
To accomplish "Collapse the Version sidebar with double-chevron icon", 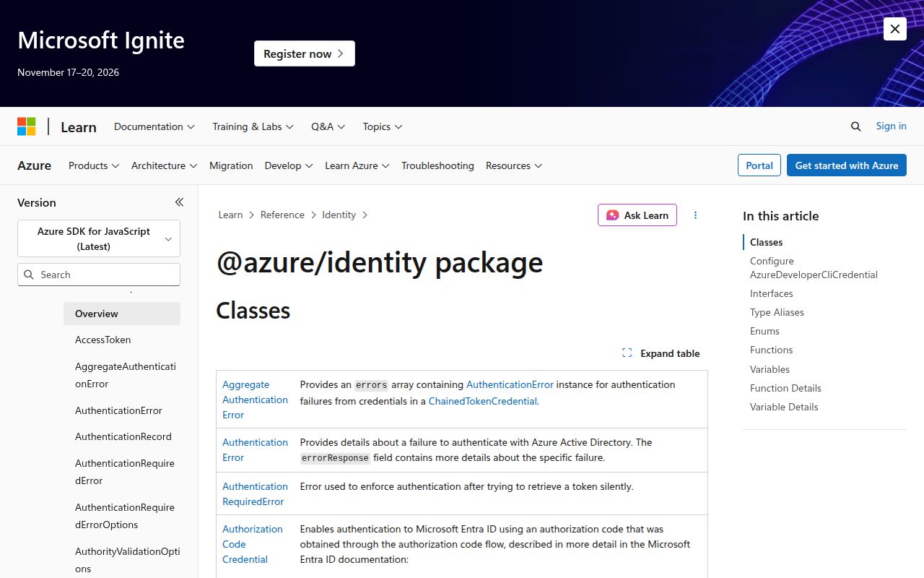I will 179,202.
